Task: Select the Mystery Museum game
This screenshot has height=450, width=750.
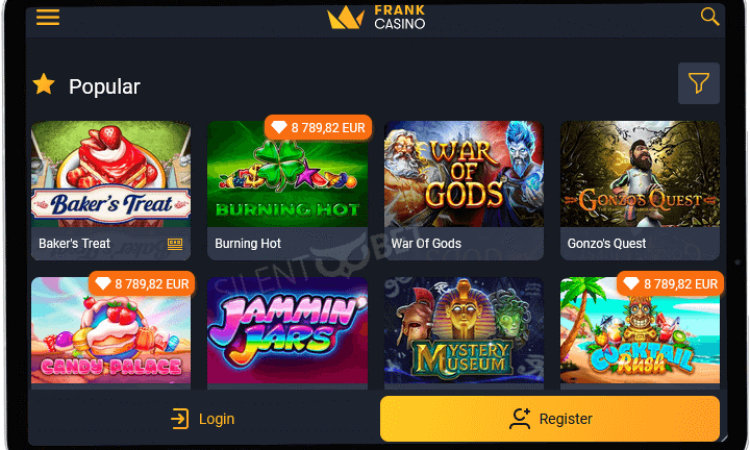Action: coord(463,330)
